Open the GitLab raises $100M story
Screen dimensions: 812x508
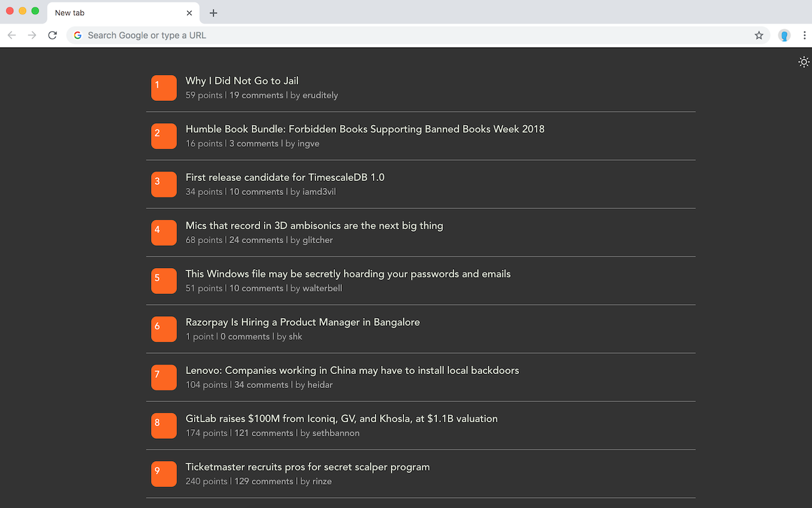pos(341,418)
